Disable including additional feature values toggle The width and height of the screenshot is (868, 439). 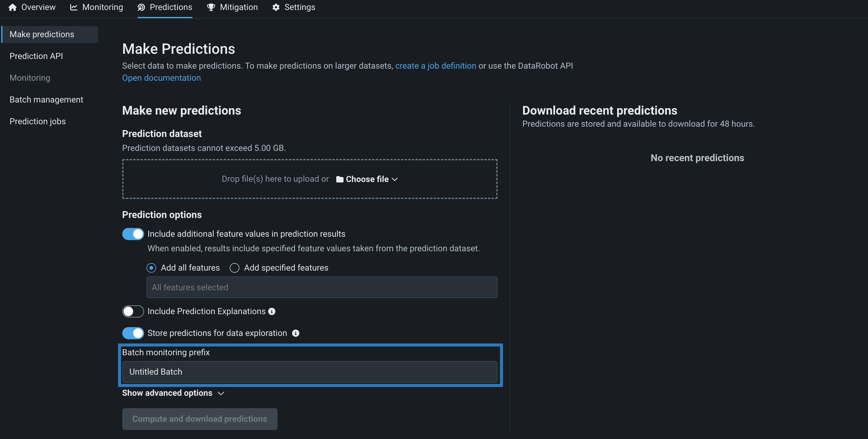tap(133, 234)
